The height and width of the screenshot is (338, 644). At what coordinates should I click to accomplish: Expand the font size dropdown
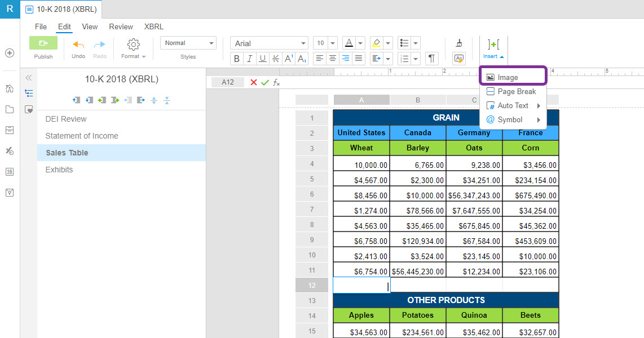[x=332, y=43]
